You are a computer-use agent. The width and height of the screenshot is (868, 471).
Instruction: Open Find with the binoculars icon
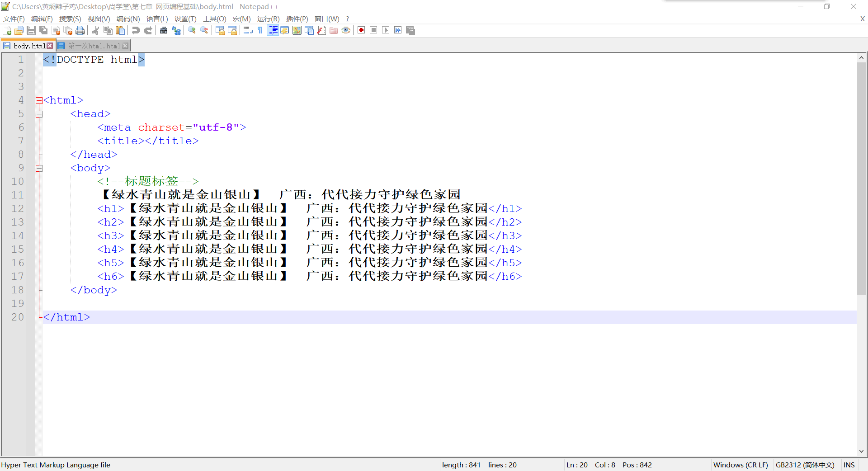(x=164, y=30)
